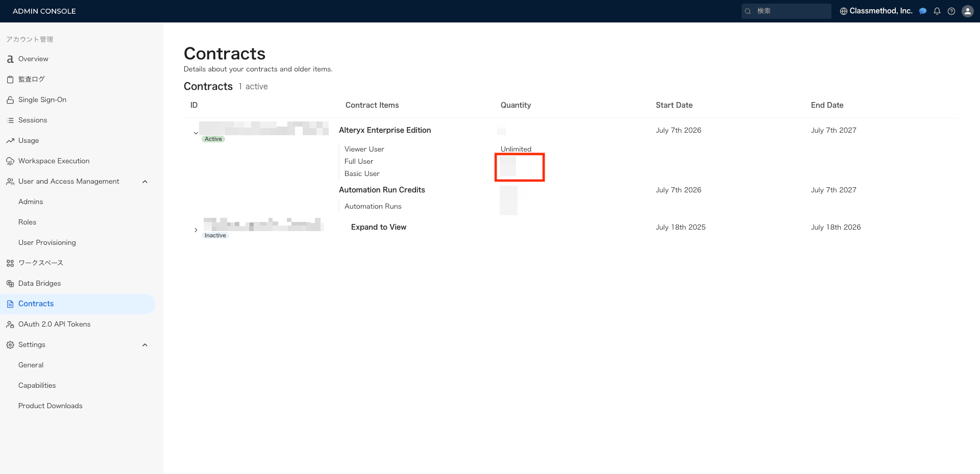Click the Sessions list icon
This screenshot has height=474, width=980.
(x=10, y=120)
